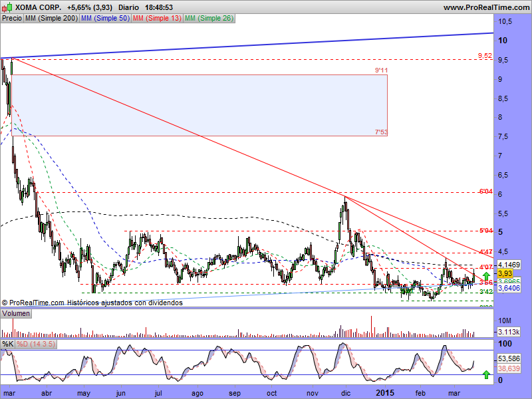
Task: Click the 3.113k volume value box
Action: (x=509, y=332)
